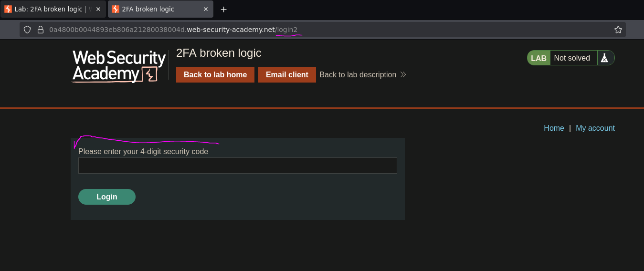Image resolution: width=644 pixels, height=271 pixels.
Task: Close the 'Lab: 2FA broken logic' tab
Action: [98, 9]
